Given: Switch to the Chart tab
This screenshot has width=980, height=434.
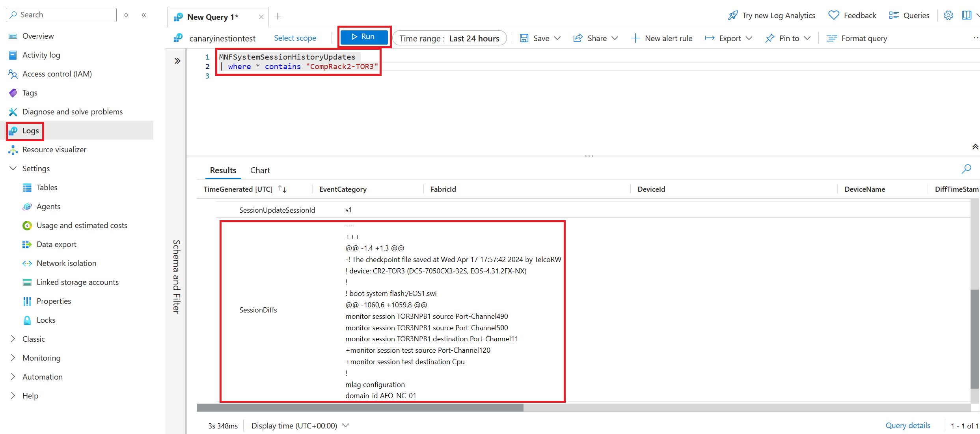Looking at the screenshot, I should point(260,170).
